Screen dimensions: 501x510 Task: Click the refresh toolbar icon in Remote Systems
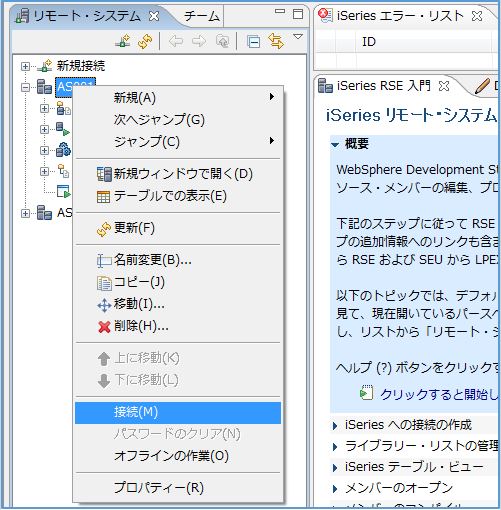[145, 42]
